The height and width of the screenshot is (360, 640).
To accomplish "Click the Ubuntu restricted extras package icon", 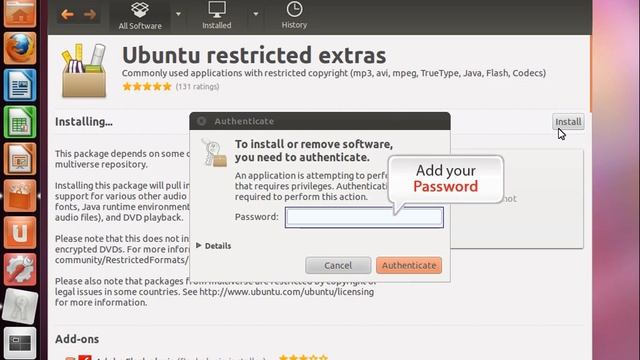I will [x=84, y=70].
